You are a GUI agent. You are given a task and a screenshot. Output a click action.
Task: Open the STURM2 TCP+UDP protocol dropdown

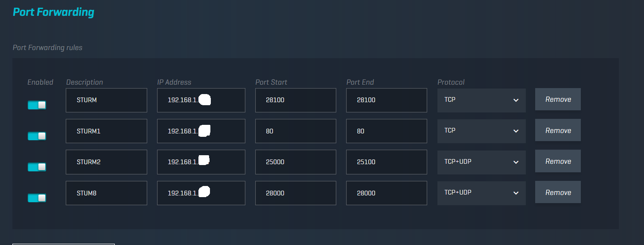coord(481,162)
